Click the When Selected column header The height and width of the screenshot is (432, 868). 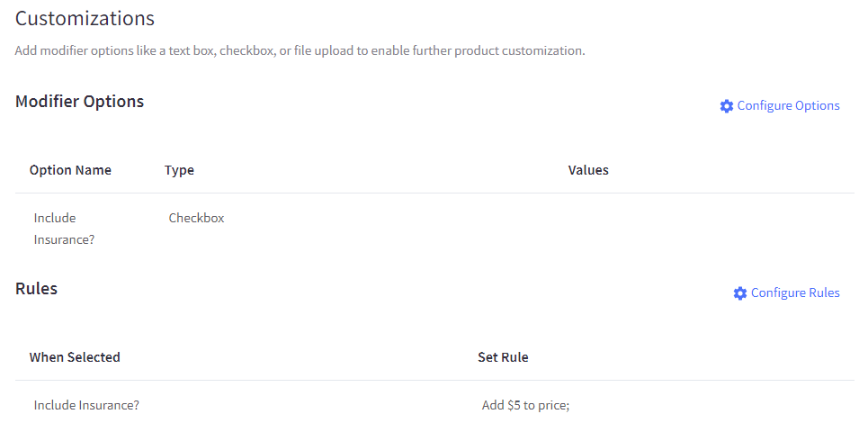click(75, 357)
